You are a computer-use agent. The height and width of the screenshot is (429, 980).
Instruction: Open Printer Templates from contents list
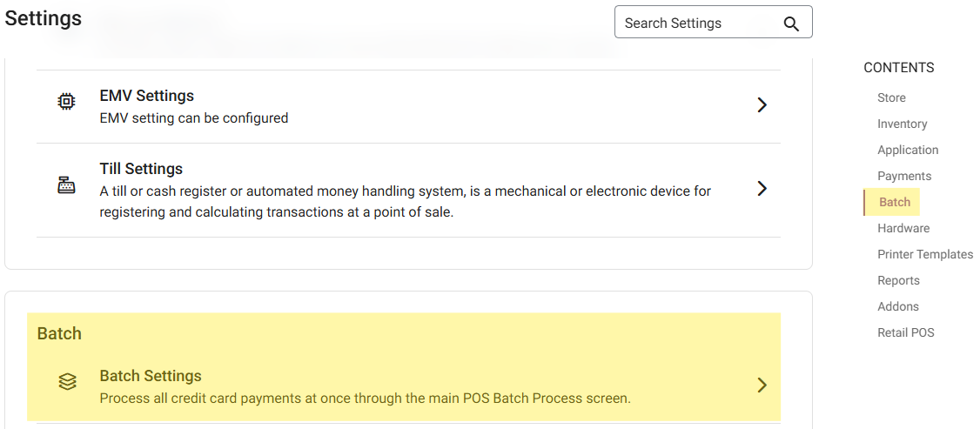925,254
